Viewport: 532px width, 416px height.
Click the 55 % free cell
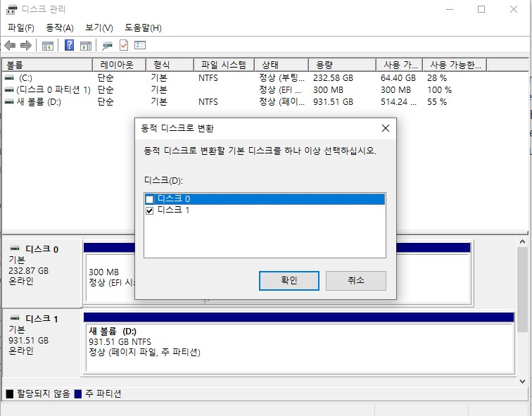[437, 102]
